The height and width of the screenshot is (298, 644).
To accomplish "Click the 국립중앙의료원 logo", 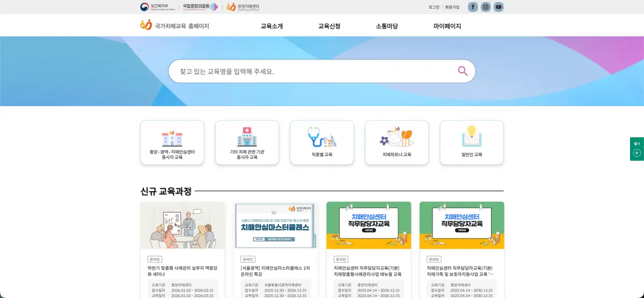I will 200,7.
